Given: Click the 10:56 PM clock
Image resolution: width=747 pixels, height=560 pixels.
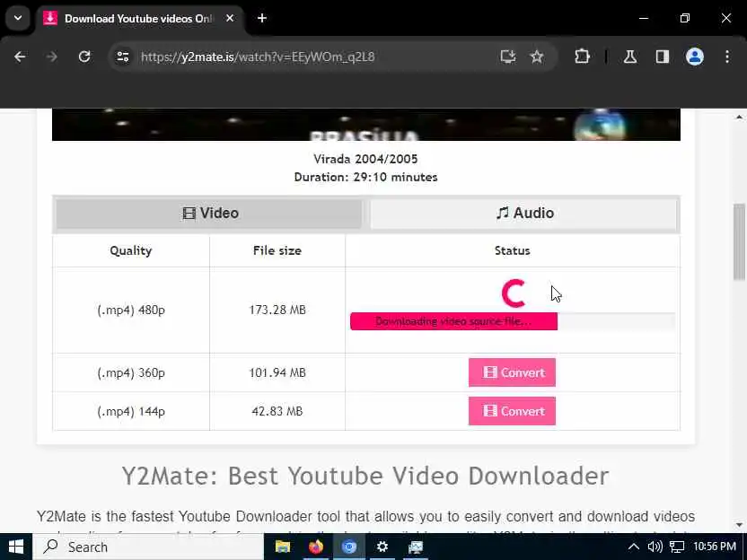Looking at the screenshot, I should 715,547.
